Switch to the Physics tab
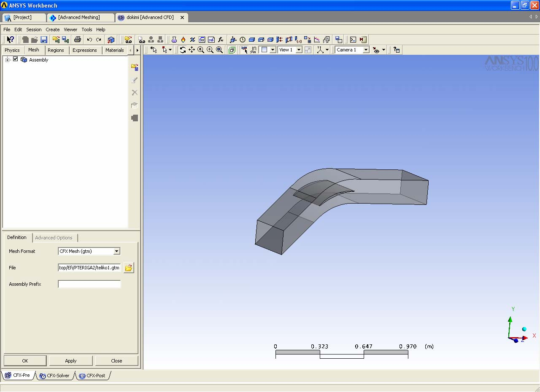 (12, 50)
